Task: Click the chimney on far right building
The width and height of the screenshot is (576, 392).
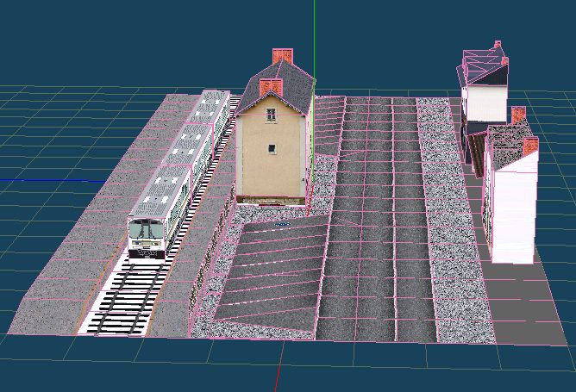Action: click(518, 115)
